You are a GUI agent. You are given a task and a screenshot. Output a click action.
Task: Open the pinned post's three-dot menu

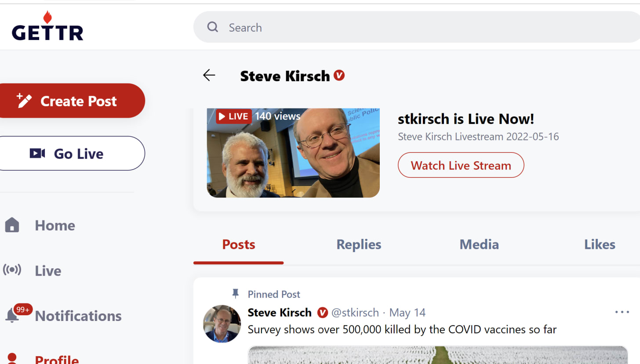[622, 312]
